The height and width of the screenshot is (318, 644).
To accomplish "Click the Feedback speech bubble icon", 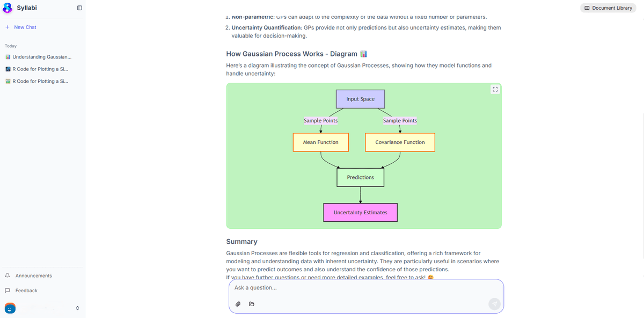I will [x=8, y=291].
